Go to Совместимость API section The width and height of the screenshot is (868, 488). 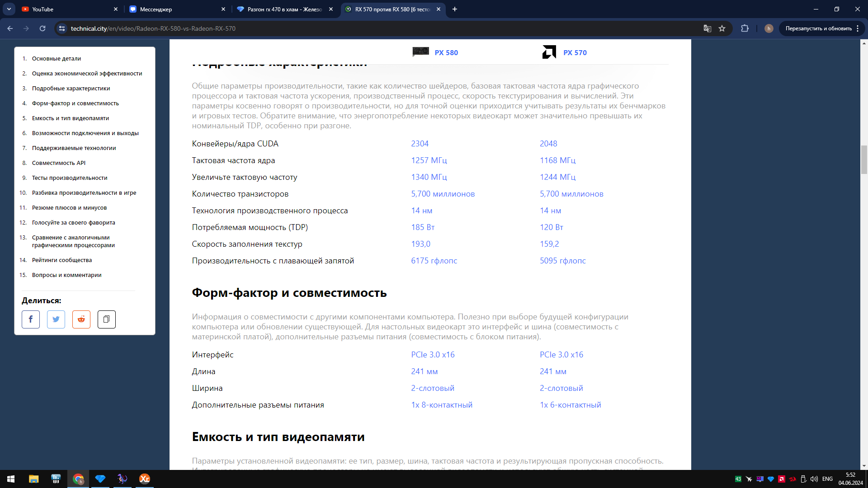(x=59, y=163)
